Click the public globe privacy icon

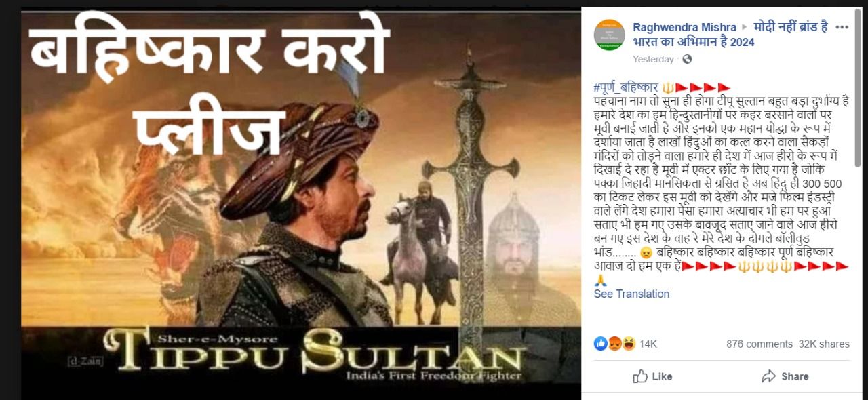pyautogui.click(x=687, y=60)
